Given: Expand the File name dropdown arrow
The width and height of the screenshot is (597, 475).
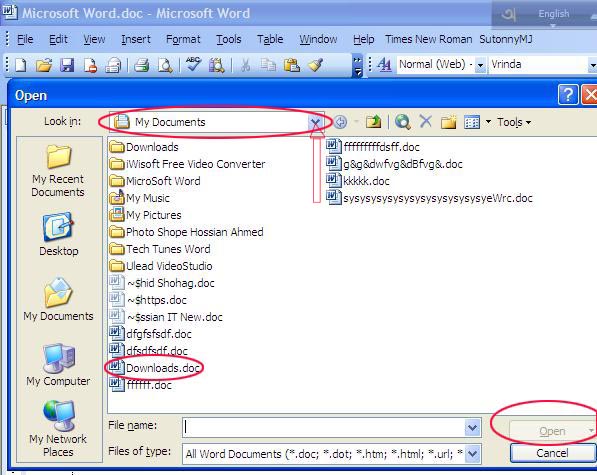Looking at the screenshot, I should tap(472, 427).
